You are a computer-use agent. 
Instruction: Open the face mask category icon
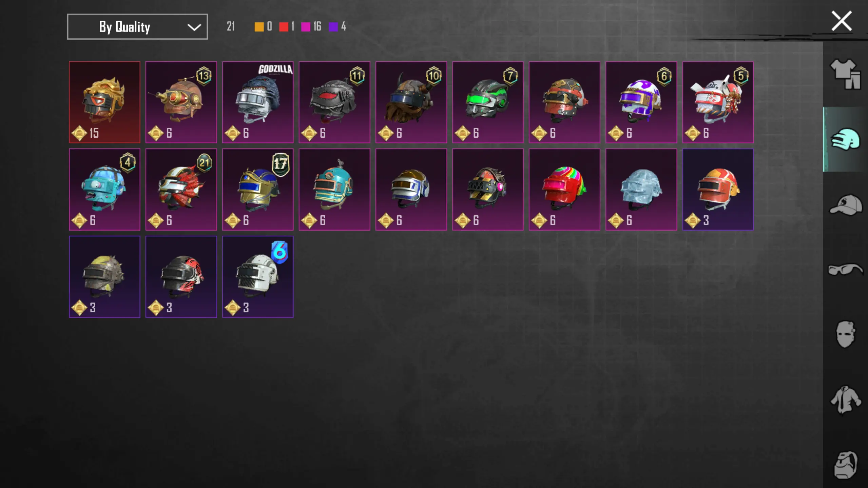click(846, 334)
